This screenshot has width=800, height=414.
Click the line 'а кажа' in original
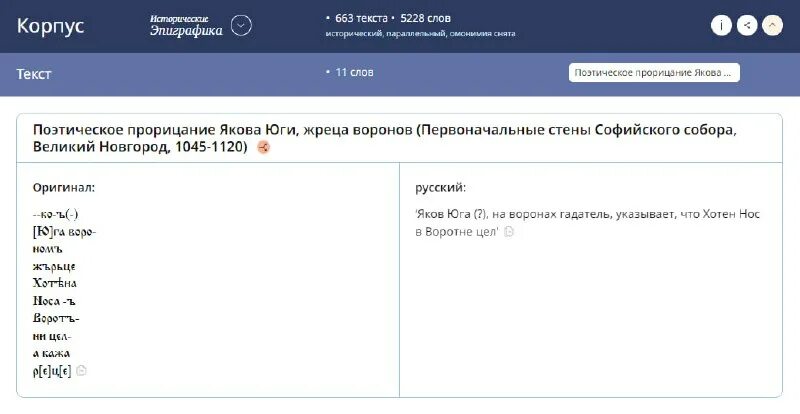coord(52,353)
